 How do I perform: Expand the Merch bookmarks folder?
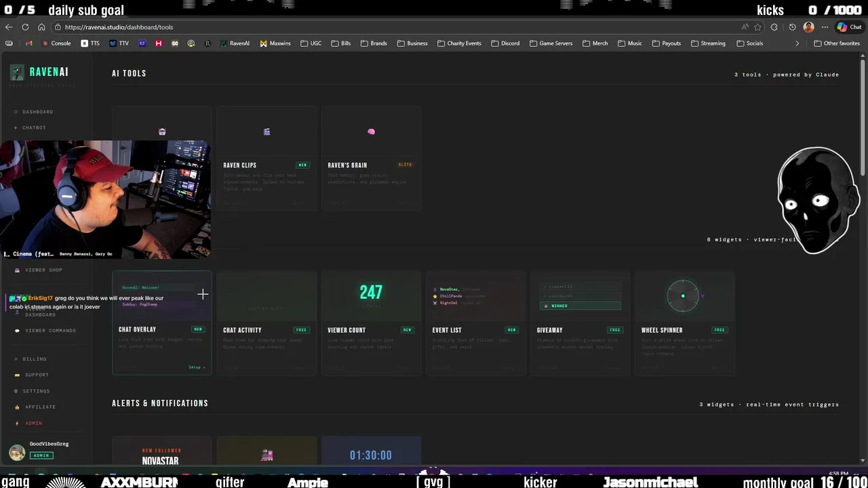595,43
